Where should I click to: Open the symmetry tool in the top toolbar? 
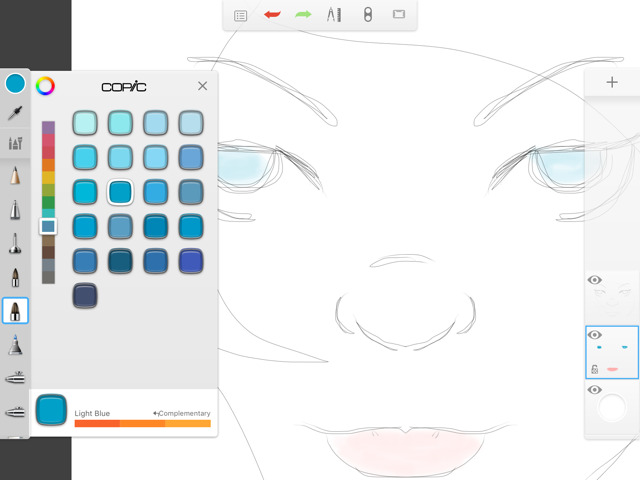click(x=368, y=15)
